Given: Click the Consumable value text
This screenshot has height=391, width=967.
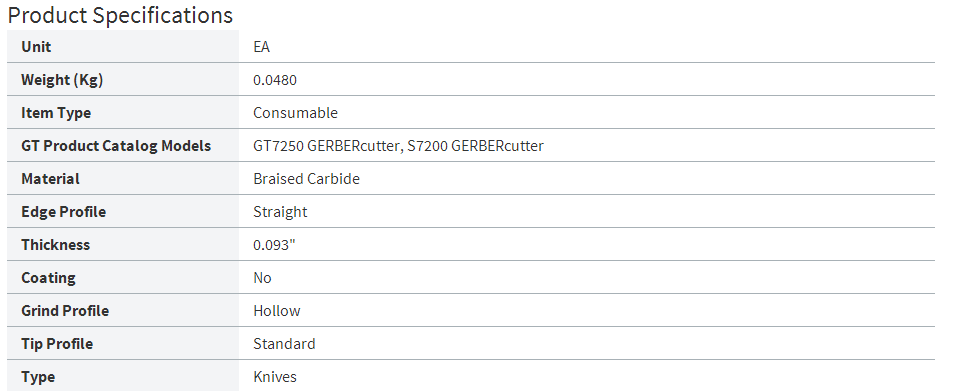Looking at the screenshot, I should coord(295,113).
